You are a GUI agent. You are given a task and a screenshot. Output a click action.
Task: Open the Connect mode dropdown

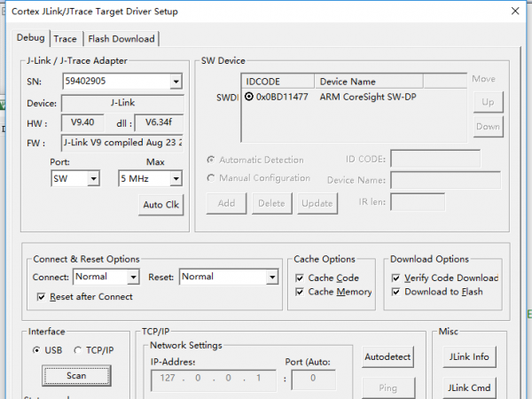coord(136,277)
